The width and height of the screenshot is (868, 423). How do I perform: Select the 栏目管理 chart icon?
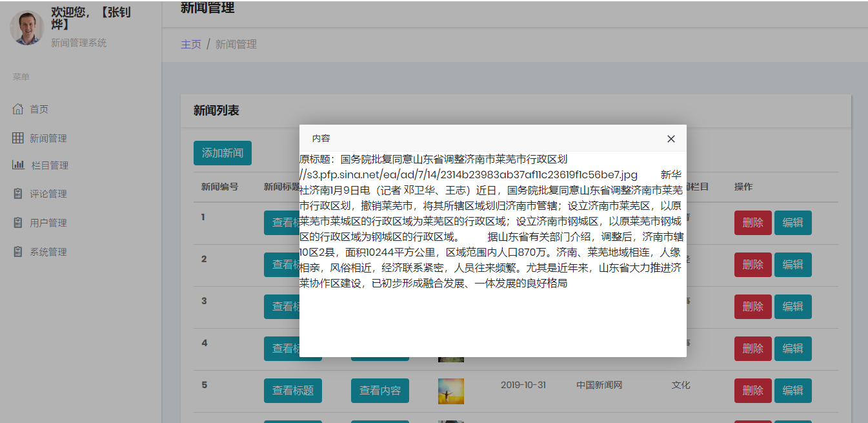pyautogui.click(x=18, y=165)
